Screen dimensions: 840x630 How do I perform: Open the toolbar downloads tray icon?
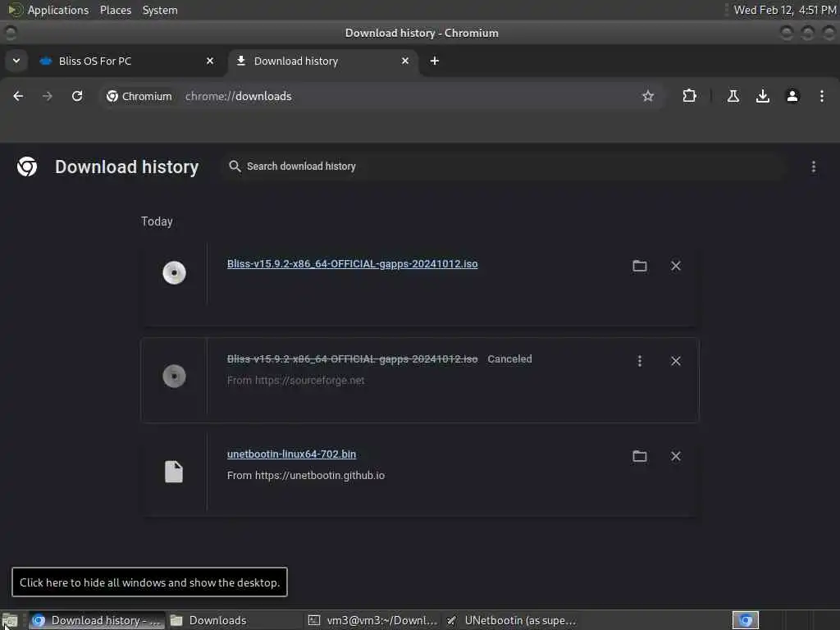(762, 96)
